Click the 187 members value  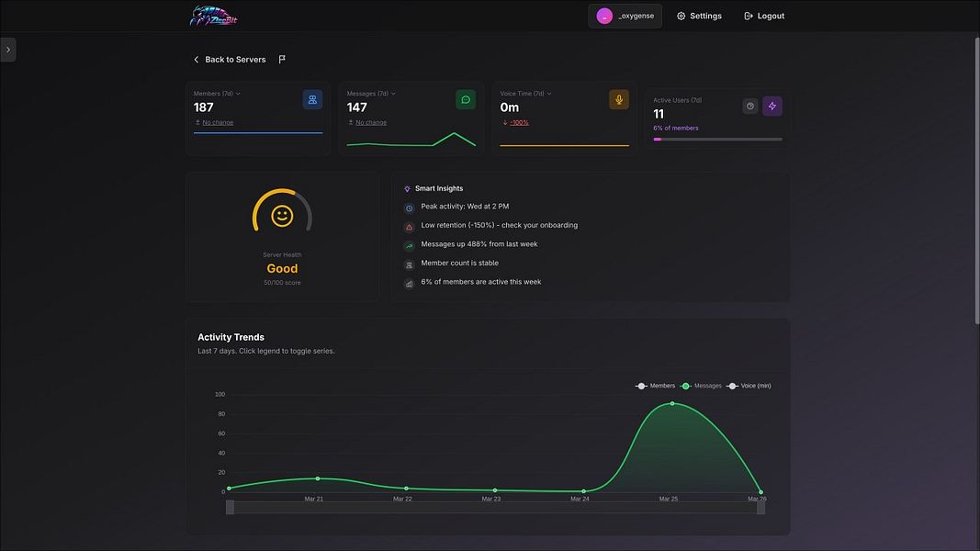[x=204, y=107]
